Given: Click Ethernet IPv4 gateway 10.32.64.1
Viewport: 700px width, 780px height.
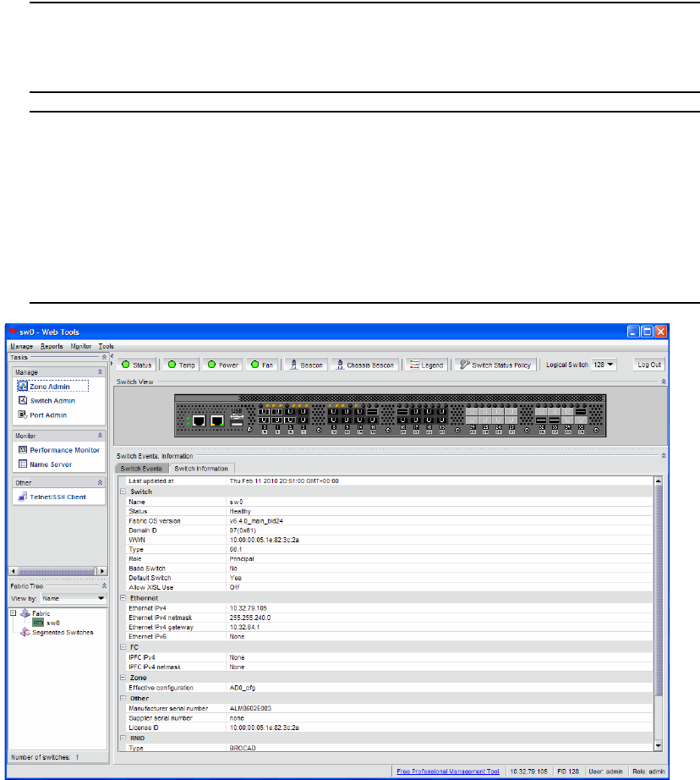Looking at the screenshot, I should tap(244, 627).
